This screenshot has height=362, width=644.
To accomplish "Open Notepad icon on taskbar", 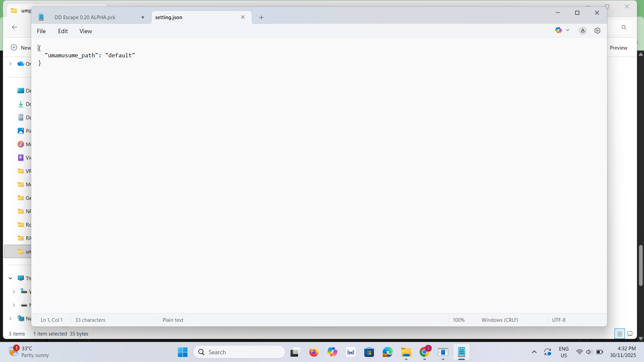I will click(x=462, y=352).
